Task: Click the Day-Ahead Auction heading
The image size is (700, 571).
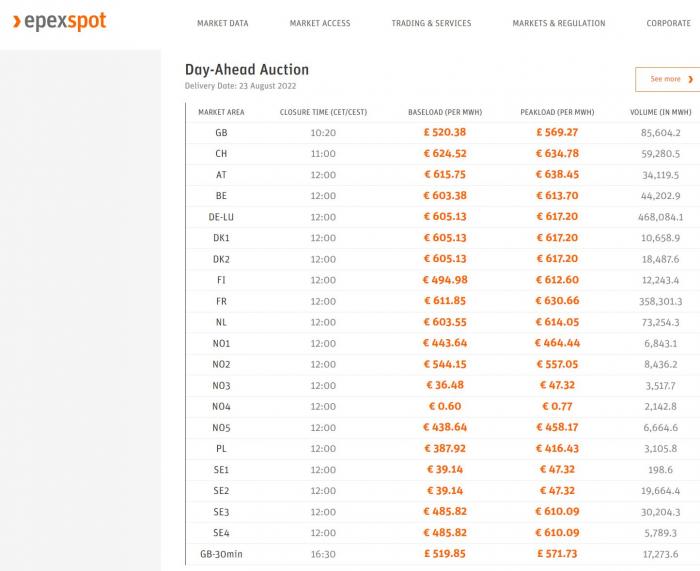Action: coord(247,70)
